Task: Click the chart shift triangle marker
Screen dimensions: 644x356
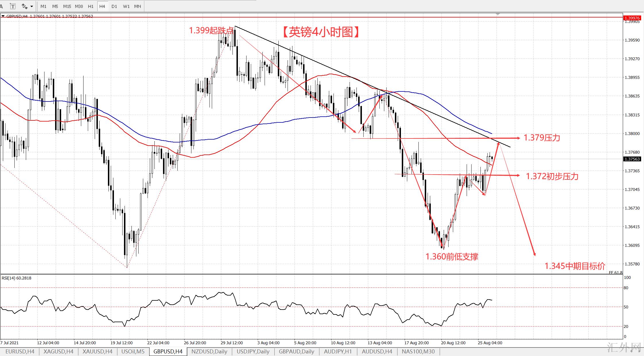Action: [x=498, y=14]
